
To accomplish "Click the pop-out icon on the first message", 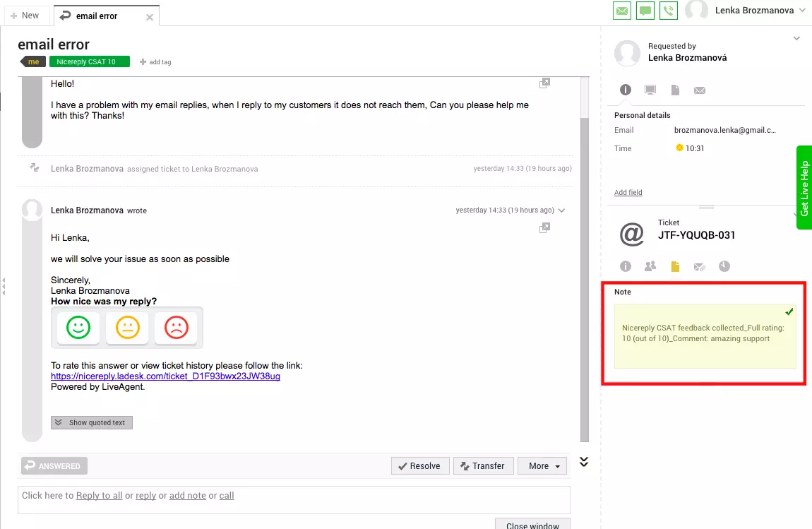I will [544, 83].
